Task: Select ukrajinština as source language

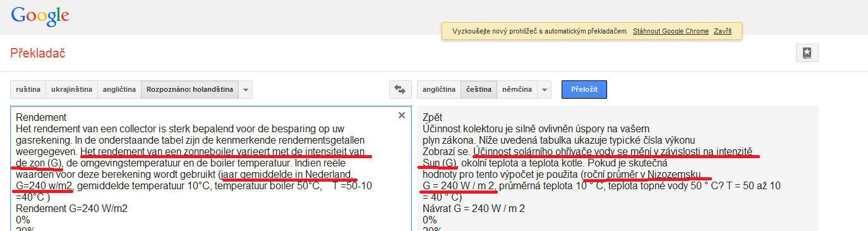Action: 71,90
